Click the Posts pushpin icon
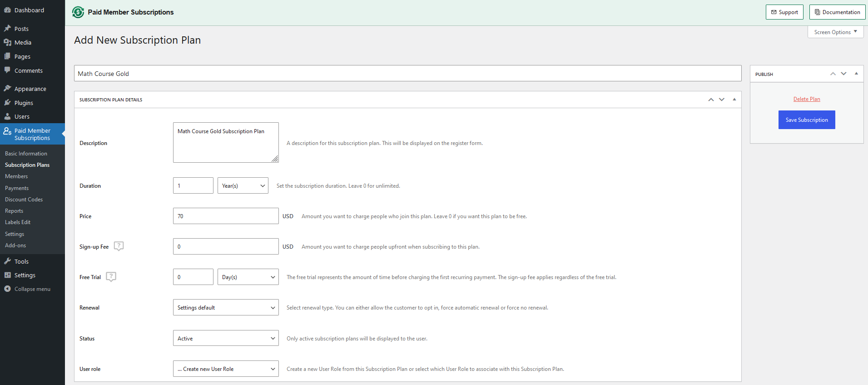The image size is (868, 385). 7,28
